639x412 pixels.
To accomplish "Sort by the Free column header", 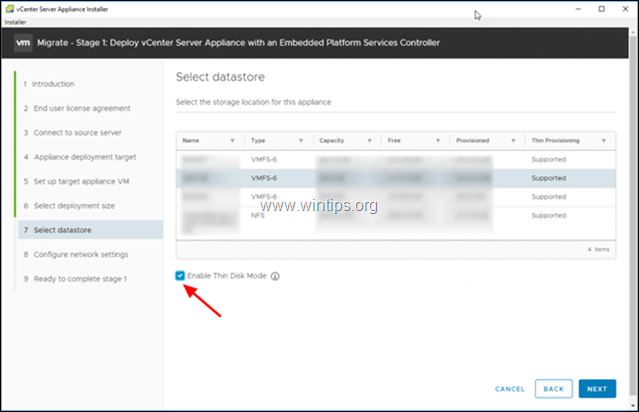I will pos(394,141).
